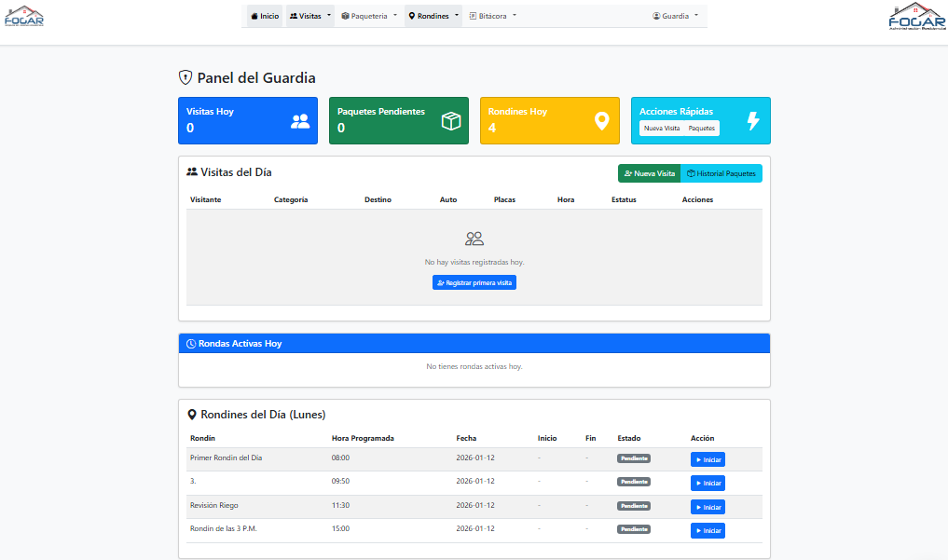Click Iniciar for Rondín de las 3 P.M.
The height and width of the screenshot is (560, 948).
[x=708, y=531]
